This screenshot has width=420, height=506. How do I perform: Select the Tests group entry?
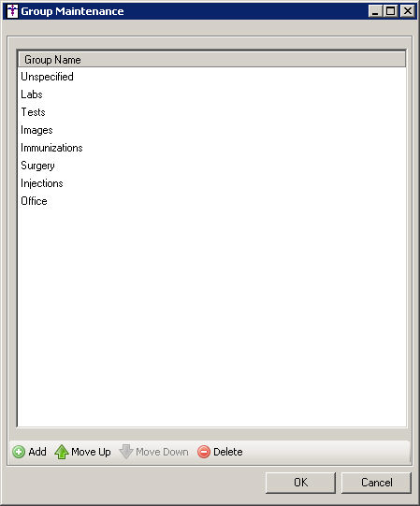click(211, 112)
